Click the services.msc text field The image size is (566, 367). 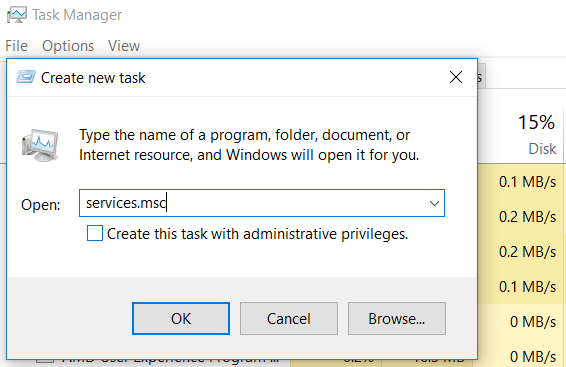coord(262,203)
